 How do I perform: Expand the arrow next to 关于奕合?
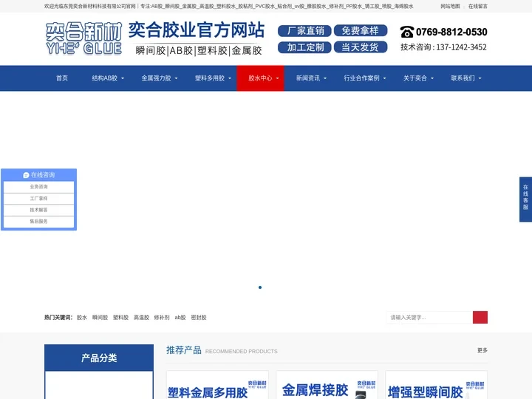tap(432, 78)
